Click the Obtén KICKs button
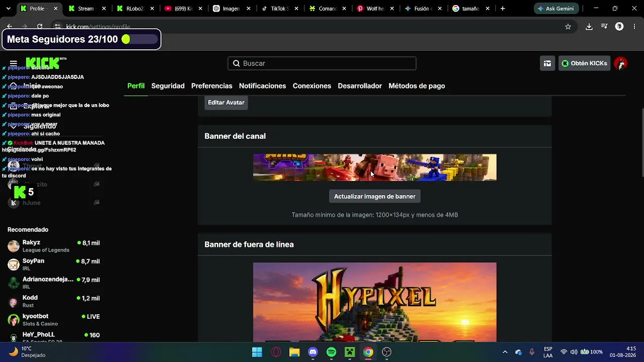Image resolution: width=644 pixels, height=362 pixels. 585,63
